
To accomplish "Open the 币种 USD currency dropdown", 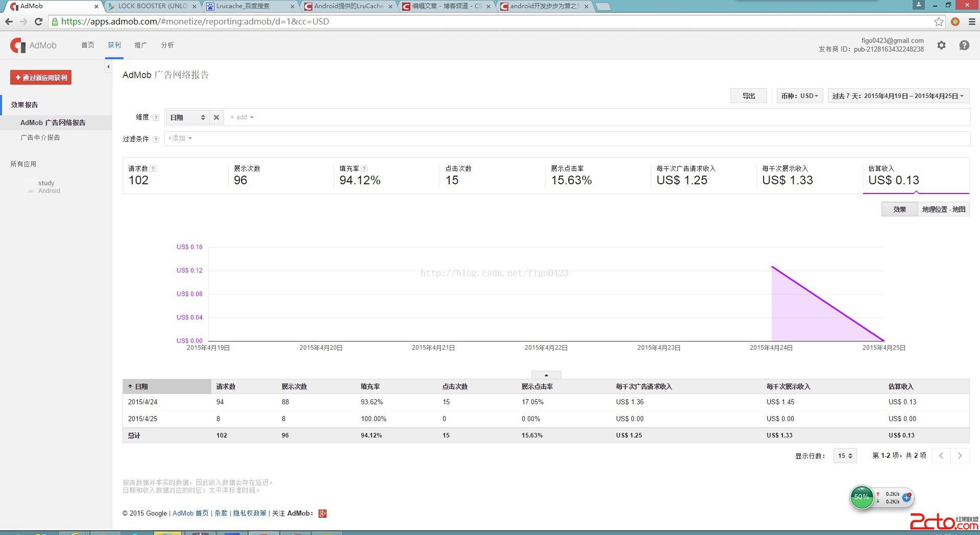I will (x=800, y=96).
